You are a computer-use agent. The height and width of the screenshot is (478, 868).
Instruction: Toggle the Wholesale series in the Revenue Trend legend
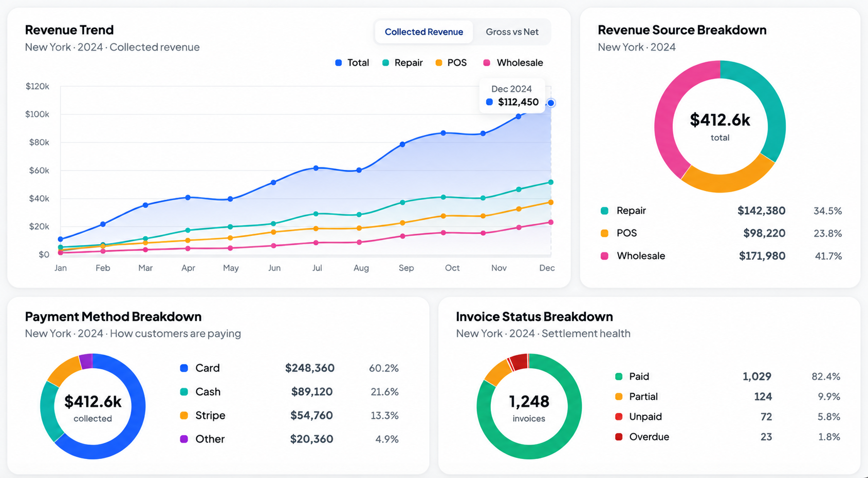pyautogui.click(x=513, y=63)
